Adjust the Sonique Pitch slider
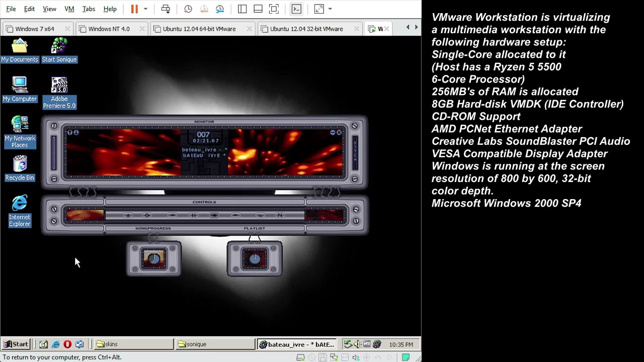The height and width of the screenshot is (362, 644). 355,152
